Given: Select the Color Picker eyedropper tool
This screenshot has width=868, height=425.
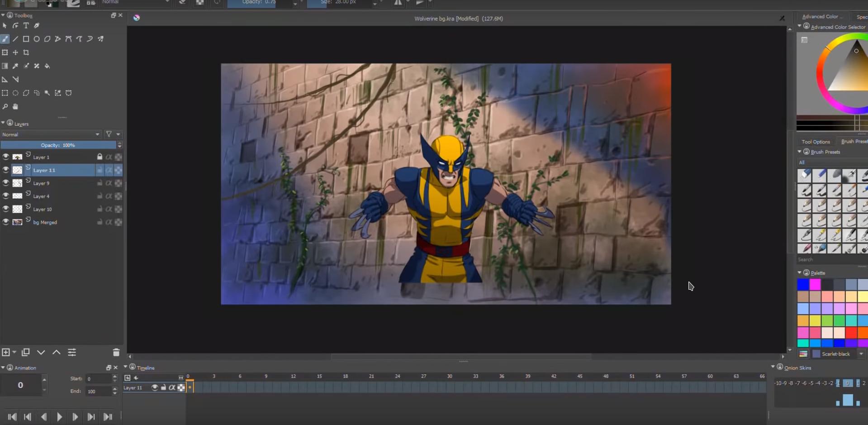Looking at the screenshot, I should tap(15, 66).
